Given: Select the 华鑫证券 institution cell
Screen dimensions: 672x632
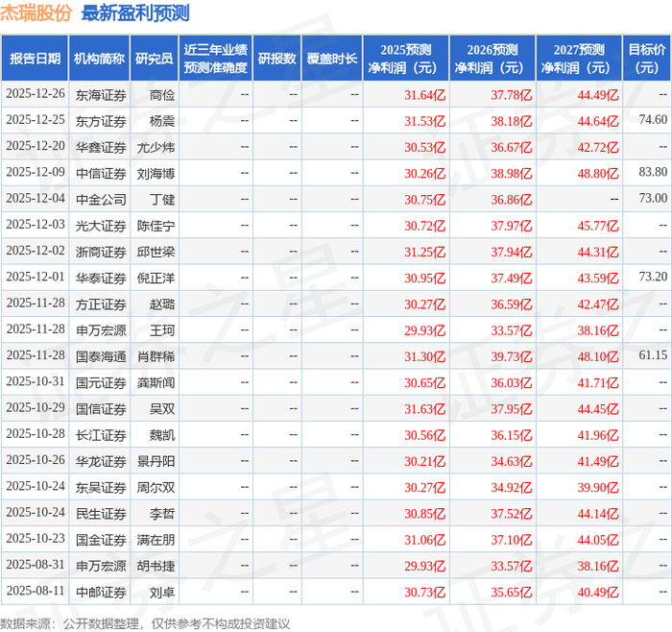Looking at the screenshot, I should coord(101,147).
